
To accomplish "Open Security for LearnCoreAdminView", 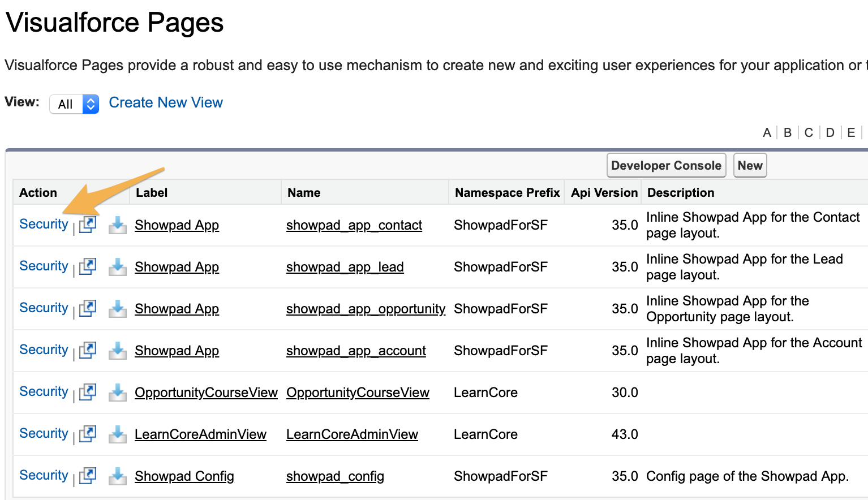I will (x=44, y=433).
